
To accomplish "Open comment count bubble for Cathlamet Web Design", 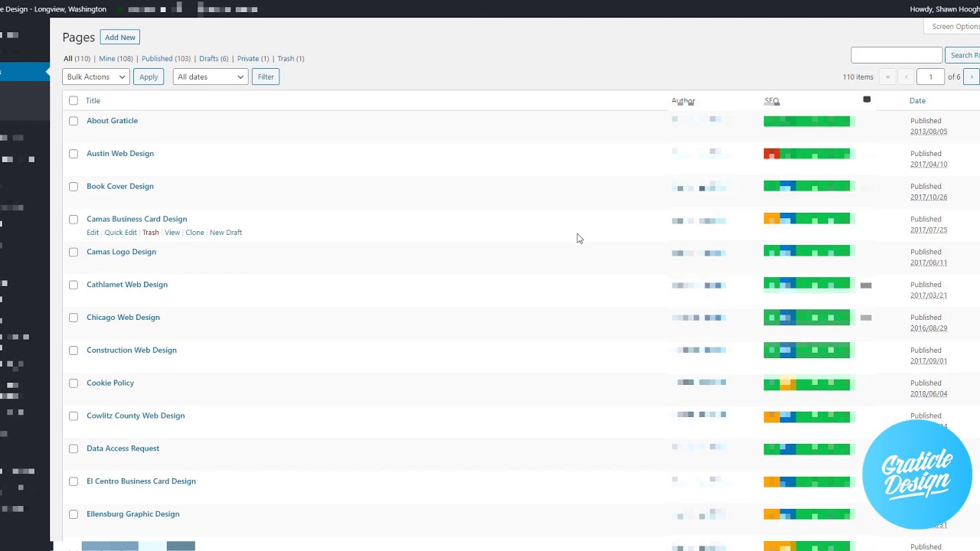I will (x=866, y=285).
